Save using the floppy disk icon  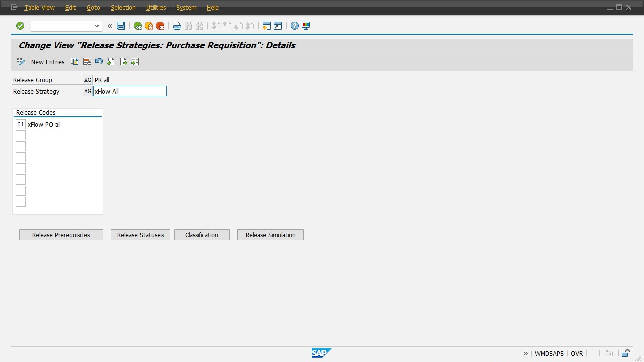[121, 26]
